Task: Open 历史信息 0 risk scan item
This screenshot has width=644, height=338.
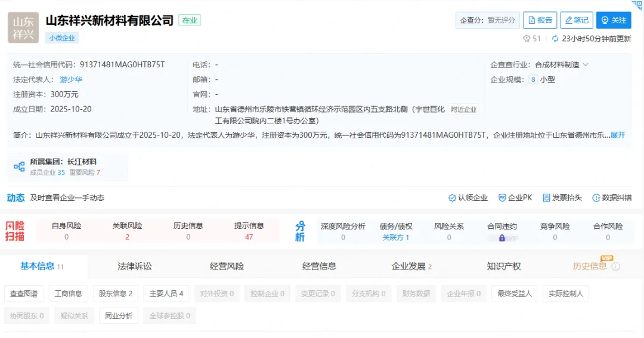Action: pyautogui.click(x=188, y=231)
